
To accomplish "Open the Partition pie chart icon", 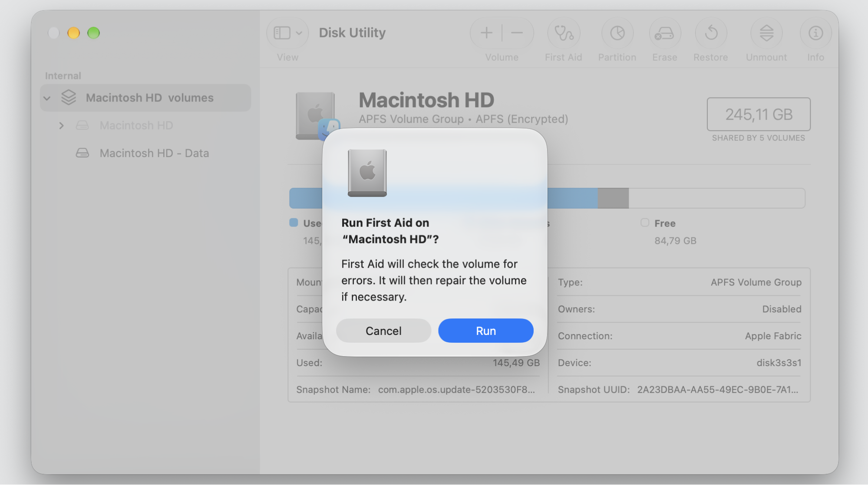I will [x=617, y=33].
